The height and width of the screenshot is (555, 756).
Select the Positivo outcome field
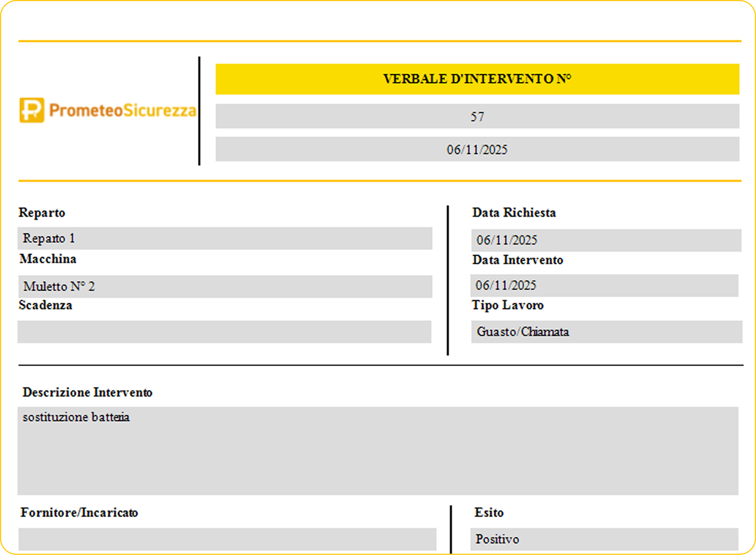[x=604, y=539]
